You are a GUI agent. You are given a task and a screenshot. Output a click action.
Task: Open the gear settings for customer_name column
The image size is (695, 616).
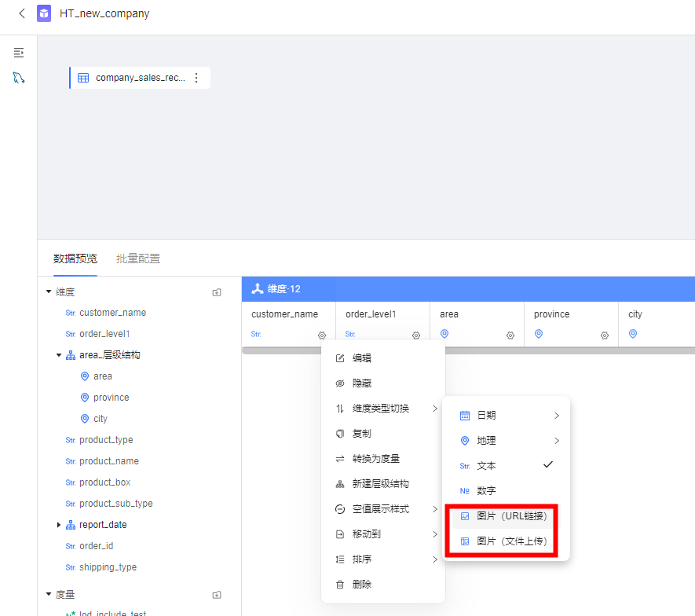(x=322, y=335)
